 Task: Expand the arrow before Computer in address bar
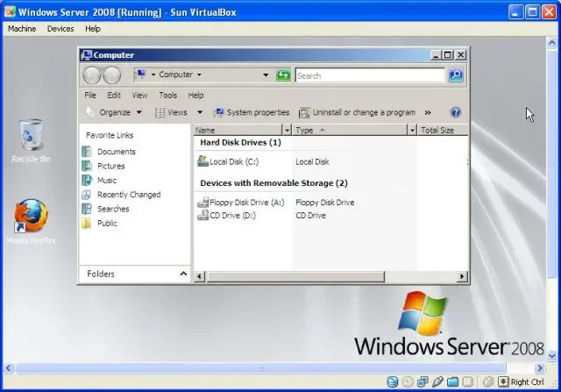tap(153, 75)
